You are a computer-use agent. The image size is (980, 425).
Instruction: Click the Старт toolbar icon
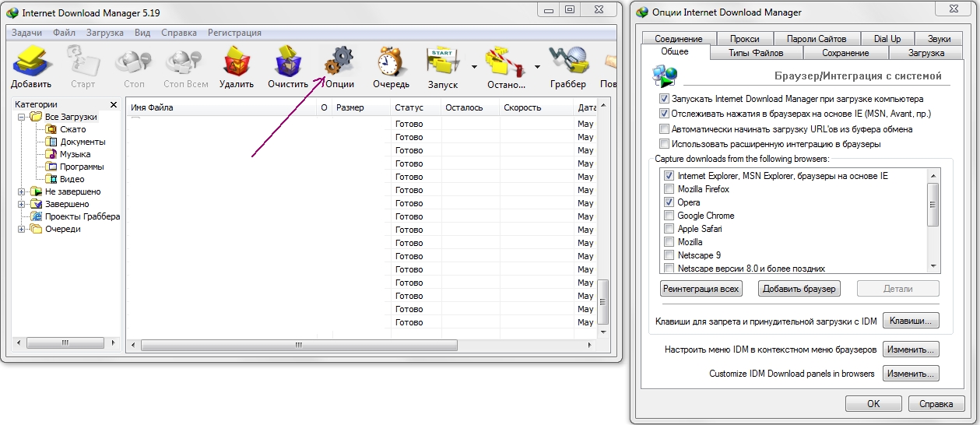click(x=83, y=61)
